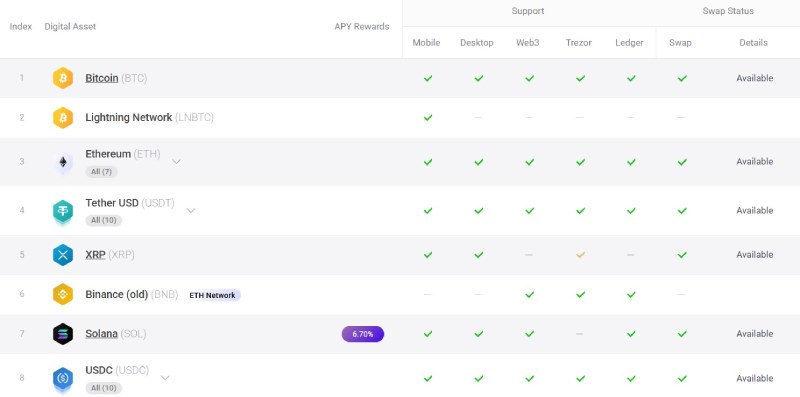Click the Ethereum diamond icon

[x=63, y=162]
